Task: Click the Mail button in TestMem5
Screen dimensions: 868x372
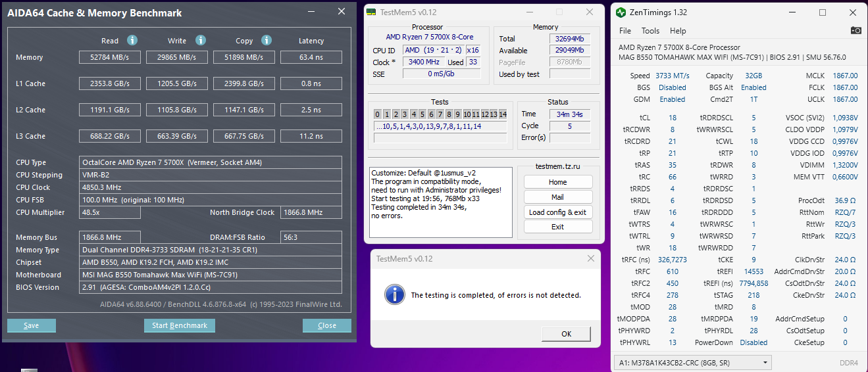Action: pyautogui.click(x=558, y=197)
